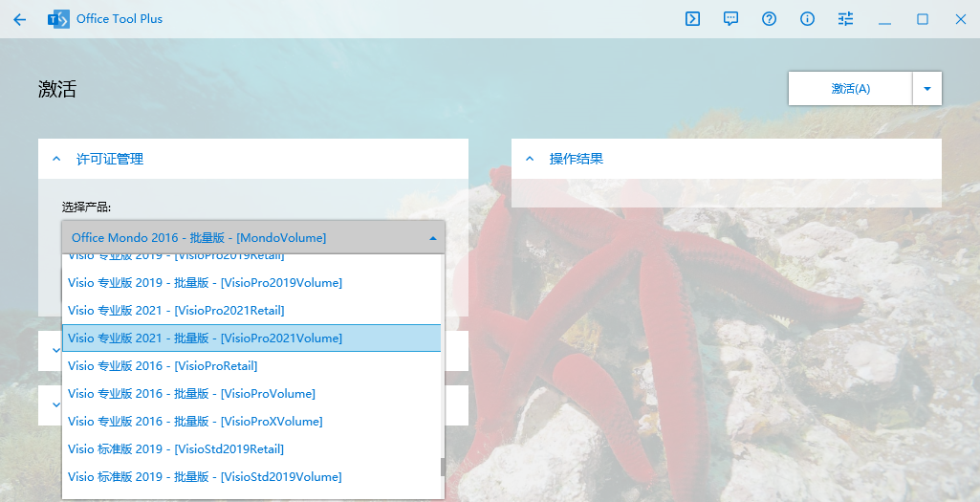The height and width of the screenshot is (502, 980).
Task: Select Visio 专业版 2016 批量版 VisioProXVolume
Action: [x=251, y=422]
